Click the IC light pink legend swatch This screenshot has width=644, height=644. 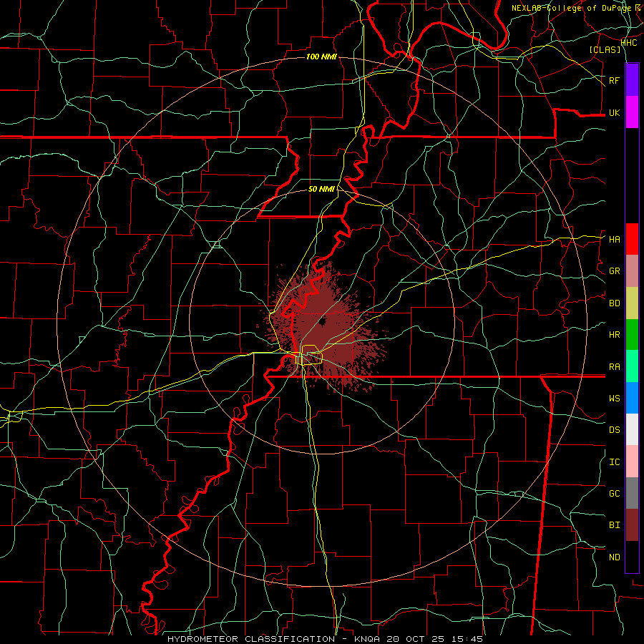[632, 462]
